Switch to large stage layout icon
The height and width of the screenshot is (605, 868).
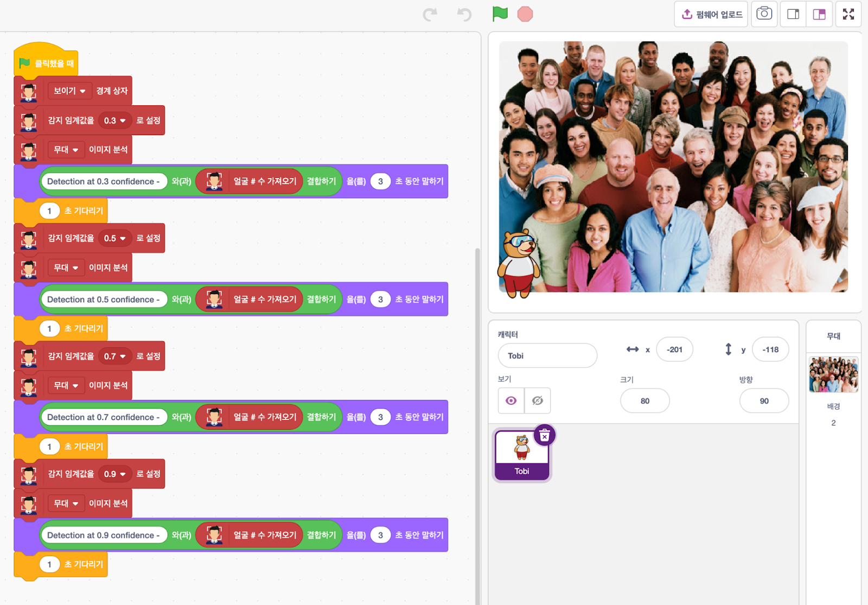819,14
